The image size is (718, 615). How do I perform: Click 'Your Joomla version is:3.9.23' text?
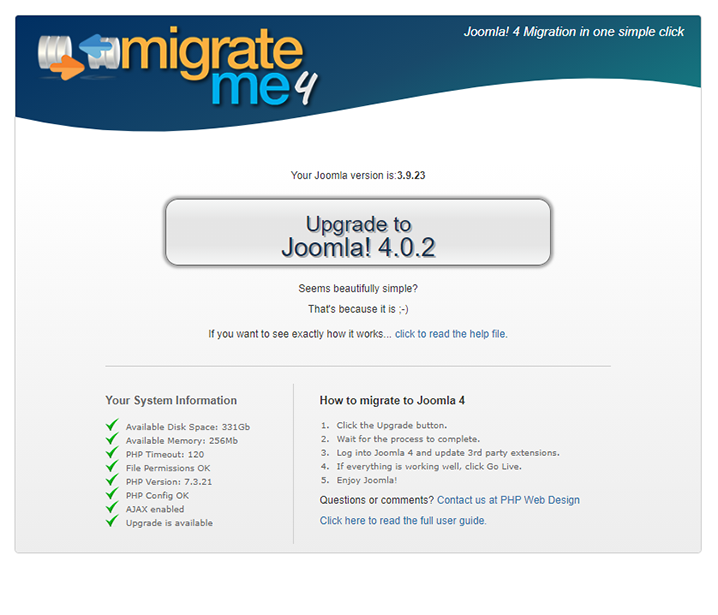[358, 175]
